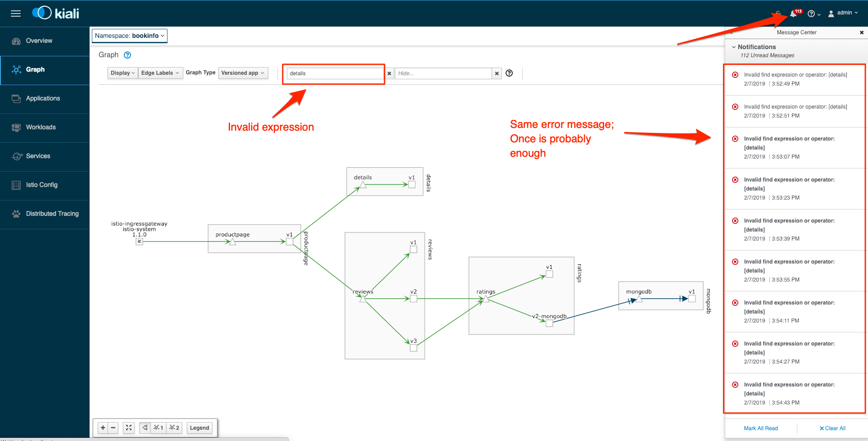Go to Overview in the sidebar
The height and width of the screenshot is (441, 868).
[45, 41]
